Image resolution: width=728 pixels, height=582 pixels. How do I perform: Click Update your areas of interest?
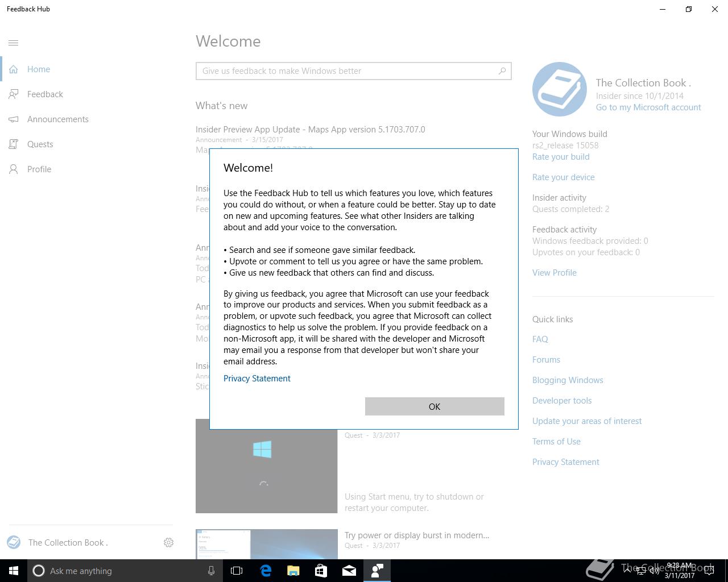[x=587, y=421]
